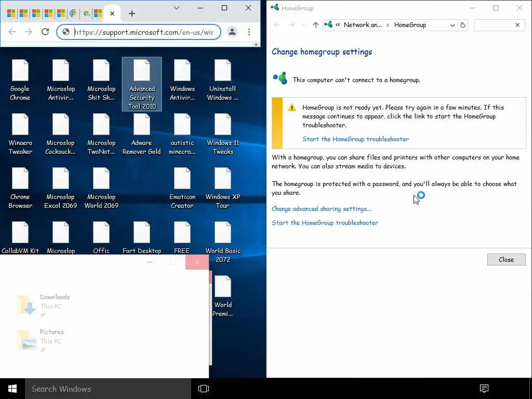This screenshot has height=399, width=532.
Task: Select the CollabVM Kit desktop icon
Action: click(x=20, y=238)
